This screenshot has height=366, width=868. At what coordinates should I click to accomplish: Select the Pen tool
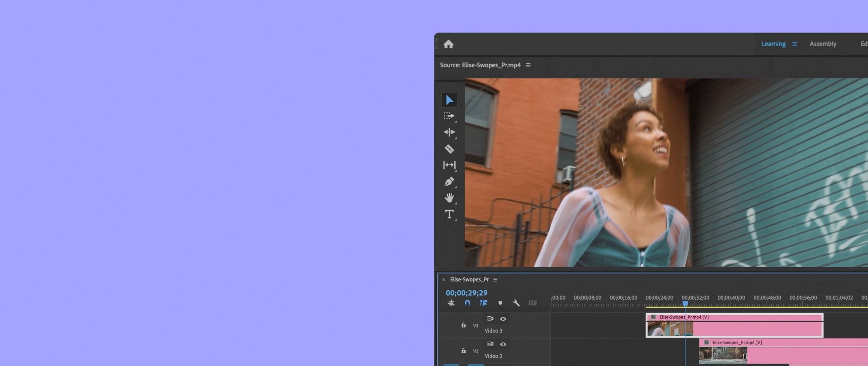pos(449,182)
